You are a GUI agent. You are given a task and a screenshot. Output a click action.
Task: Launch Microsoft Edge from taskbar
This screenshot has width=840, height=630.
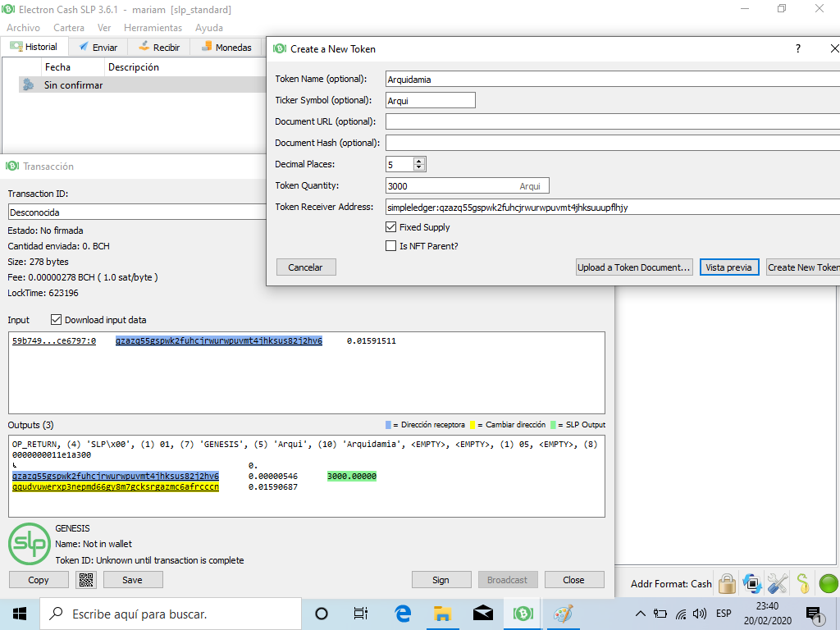point(402,614)
